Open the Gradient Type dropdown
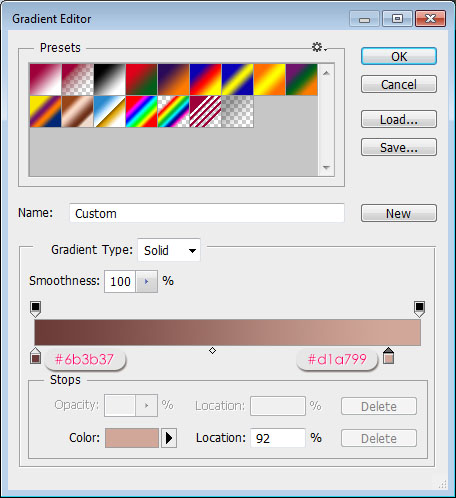 [169, 250]
